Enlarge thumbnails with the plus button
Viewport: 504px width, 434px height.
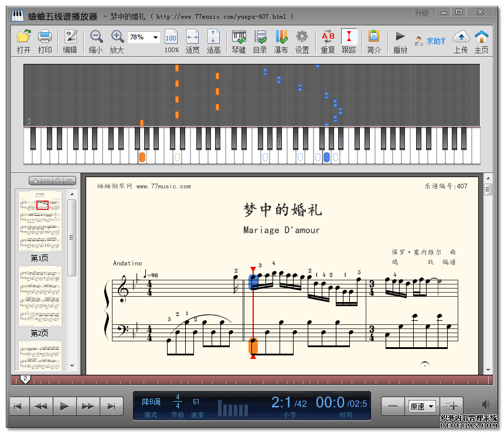[x=58, y=181]
